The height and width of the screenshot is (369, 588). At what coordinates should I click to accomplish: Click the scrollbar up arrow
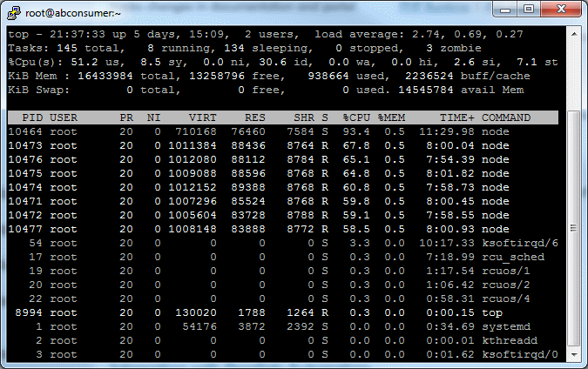574,34
